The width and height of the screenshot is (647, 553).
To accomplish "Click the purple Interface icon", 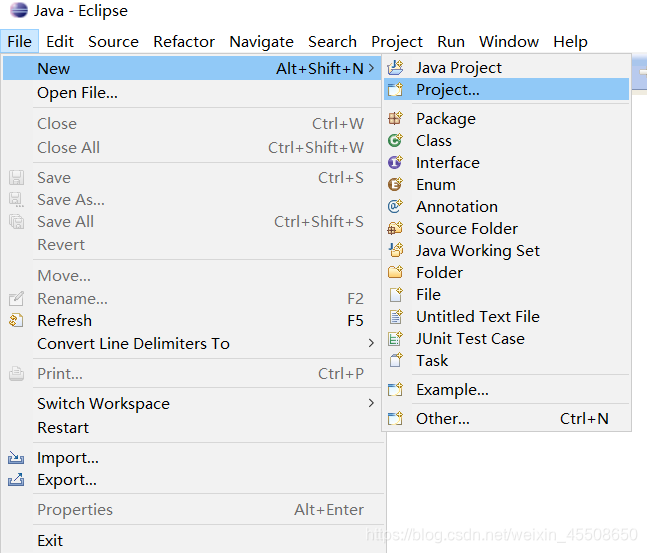I will point(395,162).
